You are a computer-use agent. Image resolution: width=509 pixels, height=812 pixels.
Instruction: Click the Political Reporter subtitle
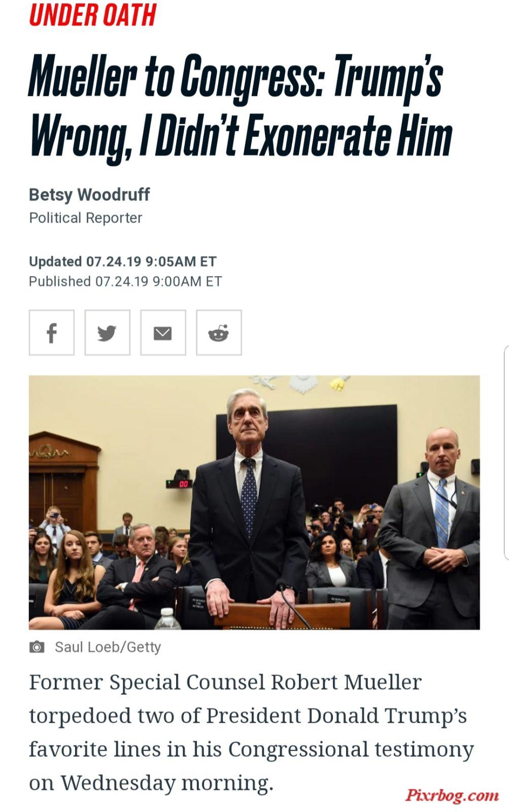click(x=85, y=218)
